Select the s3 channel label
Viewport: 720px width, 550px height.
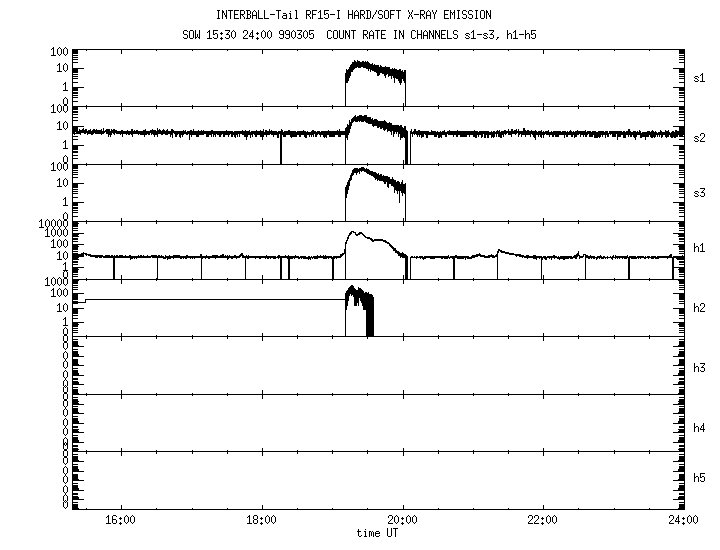[x=702, y=193]
